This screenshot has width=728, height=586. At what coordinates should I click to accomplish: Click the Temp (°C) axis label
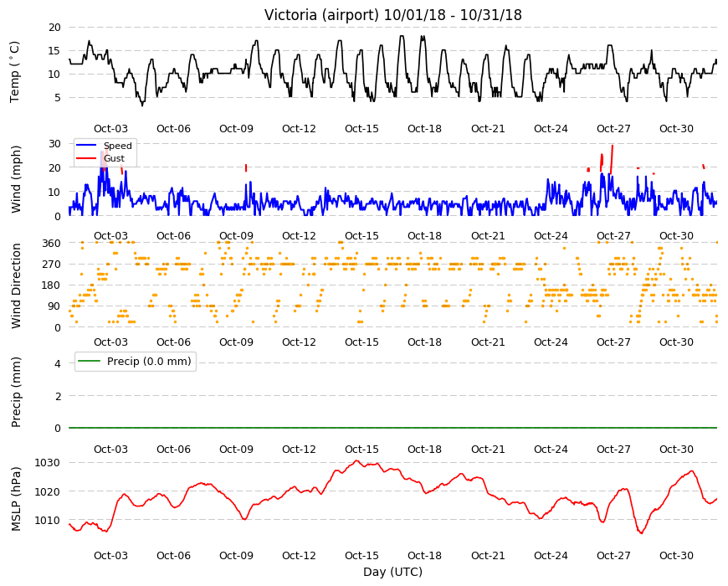15,72
